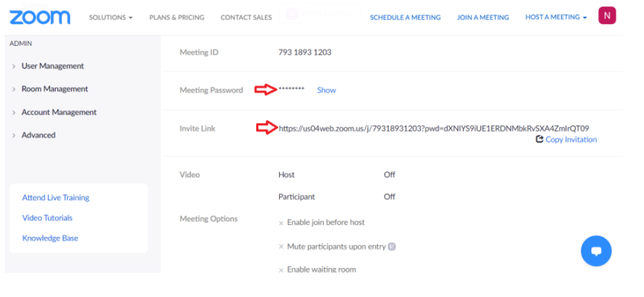This screenshot has height=297, width=644.
Task: Click the x mark beside Enable waiting room
Action: tap(281, 270)
